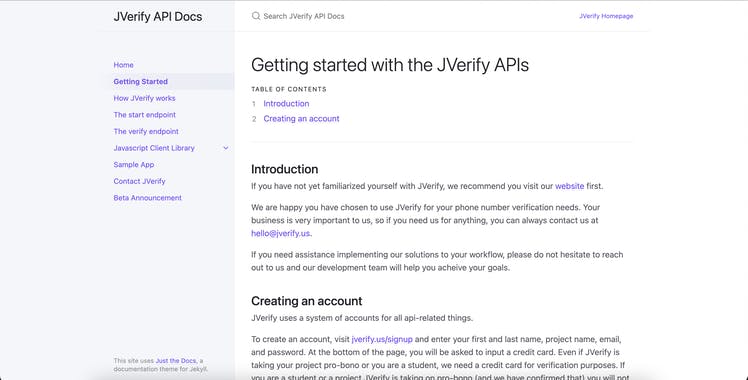The height and width of the screenshot is (380, 748).
Task: Go to The start endpoint page
Action: (x=145, y=115)
